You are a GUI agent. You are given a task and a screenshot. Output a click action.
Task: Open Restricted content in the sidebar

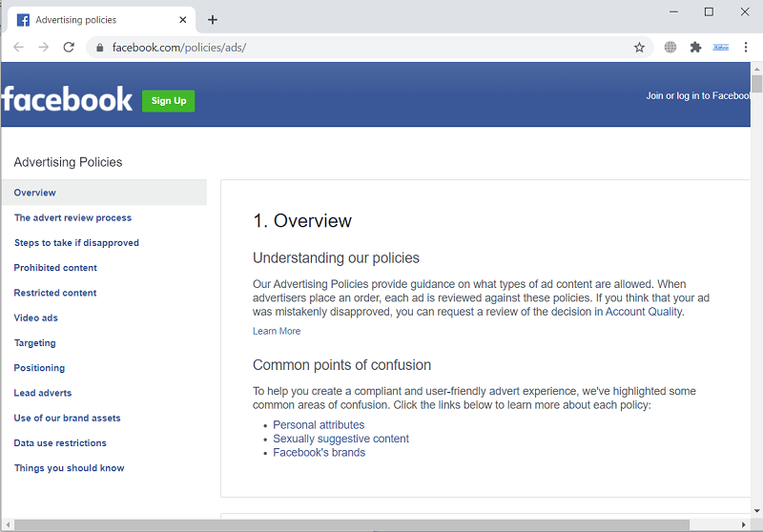pos(55,293)
